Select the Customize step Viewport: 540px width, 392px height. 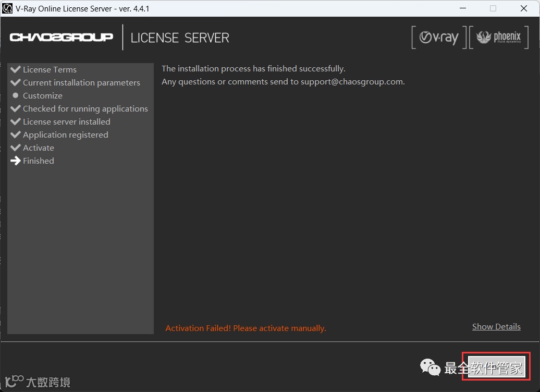click(x=37, y=96)
